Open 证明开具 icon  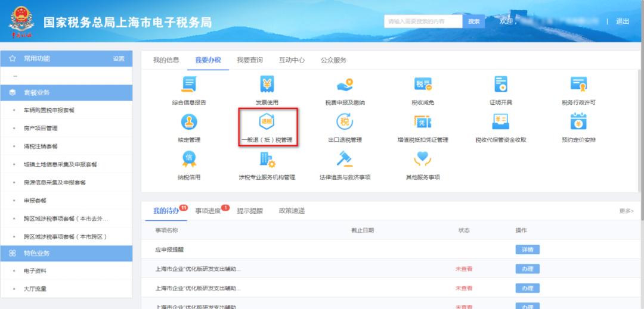501,85
